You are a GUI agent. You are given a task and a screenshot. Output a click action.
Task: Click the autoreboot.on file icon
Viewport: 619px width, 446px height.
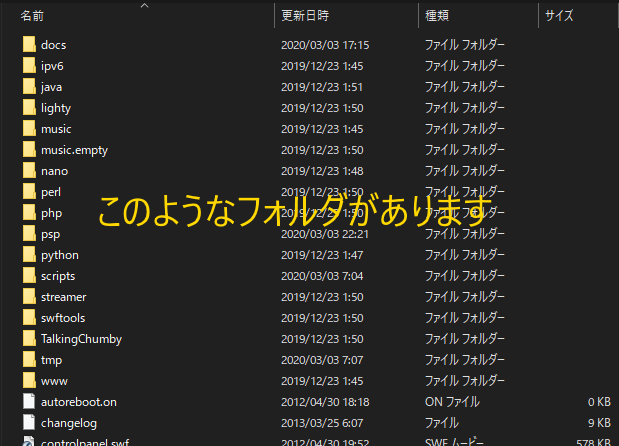tap(28, 402)
